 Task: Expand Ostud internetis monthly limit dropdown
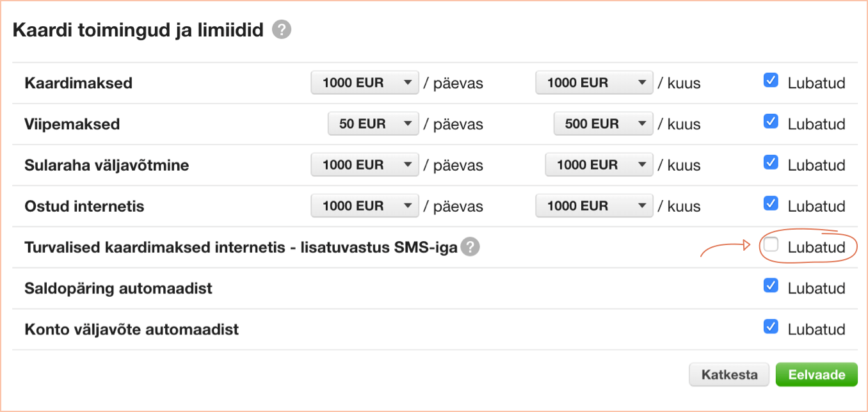point(594,205)
